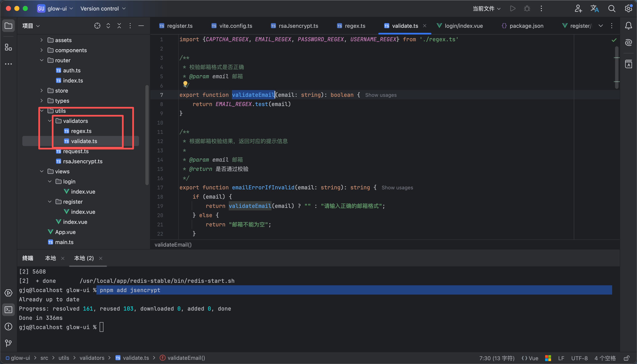Click the Git tool window icon
The width and height of the screenshot is (637, 364).
[8, 343]
